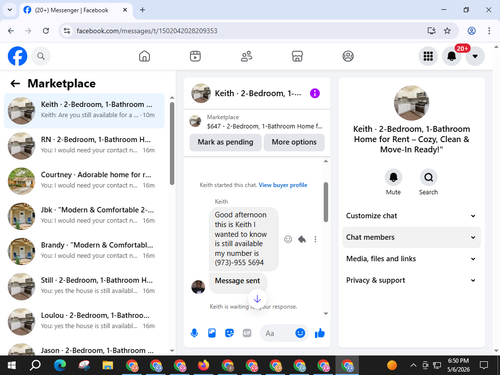The width and height of the screenshot is (500, 375).
Task: Jump to latest message down arrow
Action: click(x=257, y=299)
